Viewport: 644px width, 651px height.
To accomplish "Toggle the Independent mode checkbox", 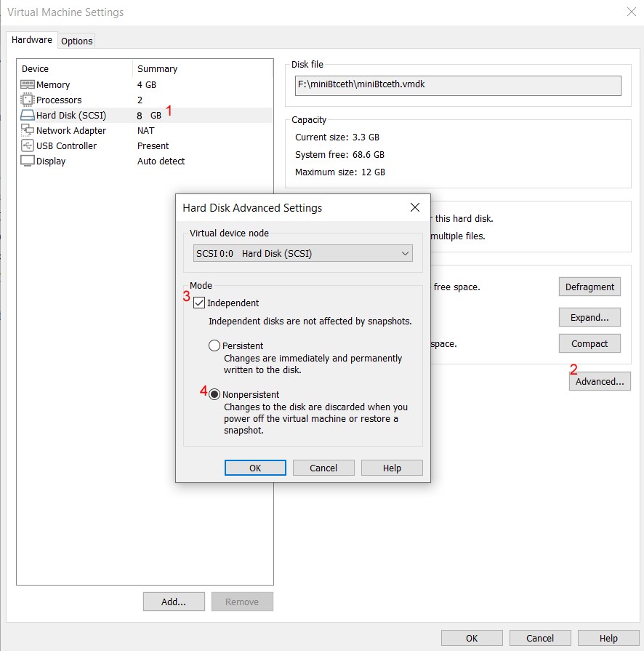I will (x=199, y=303).
